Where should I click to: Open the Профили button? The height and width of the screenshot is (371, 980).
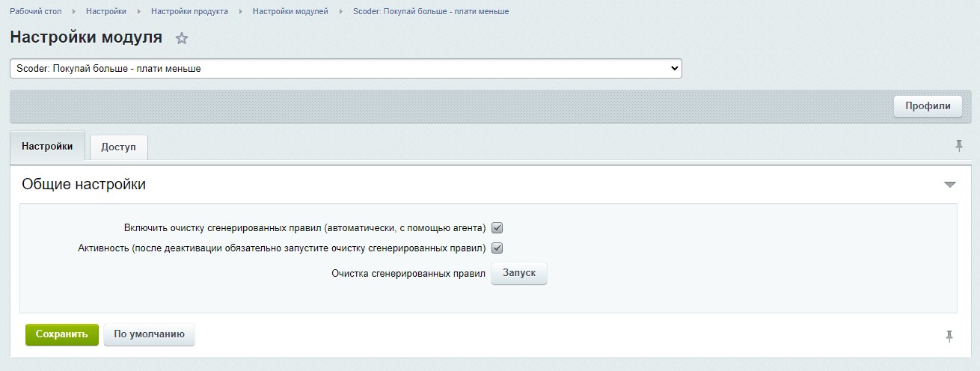click(928, 107)
